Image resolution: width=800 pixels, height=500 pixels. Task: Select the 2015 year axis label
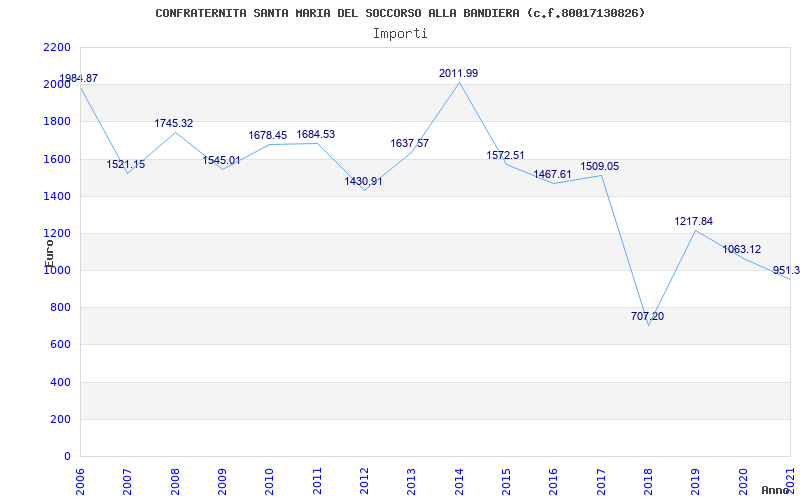[x=506, y=481]
